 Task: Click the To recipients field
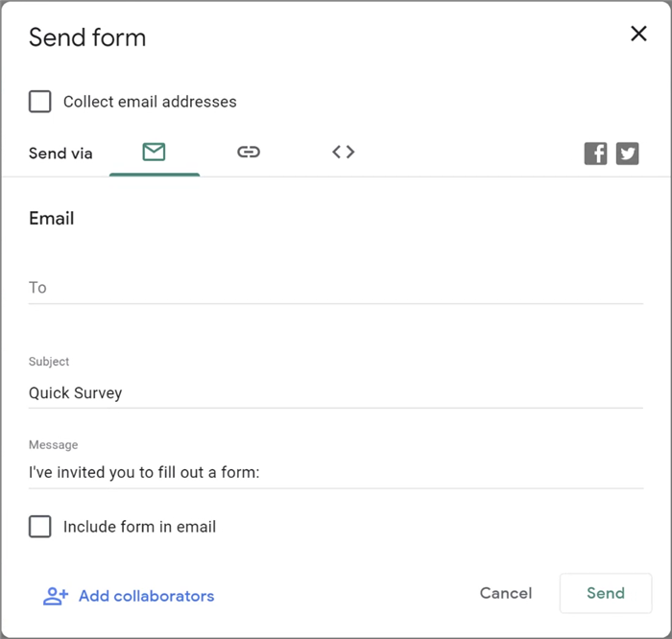point(336,288)
